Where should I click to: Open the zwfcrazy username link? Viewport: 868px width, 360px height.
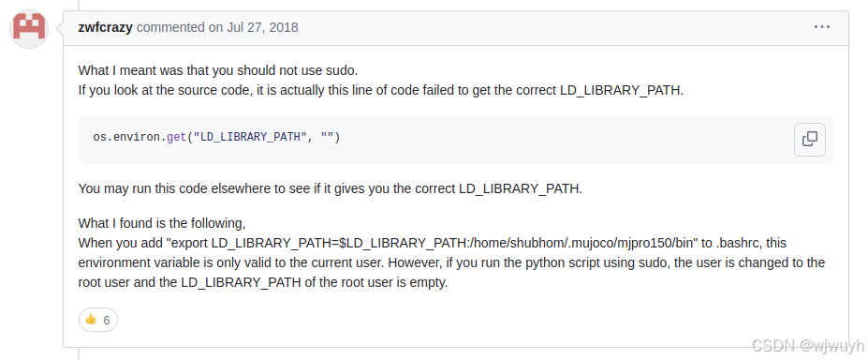coord(105,27)
